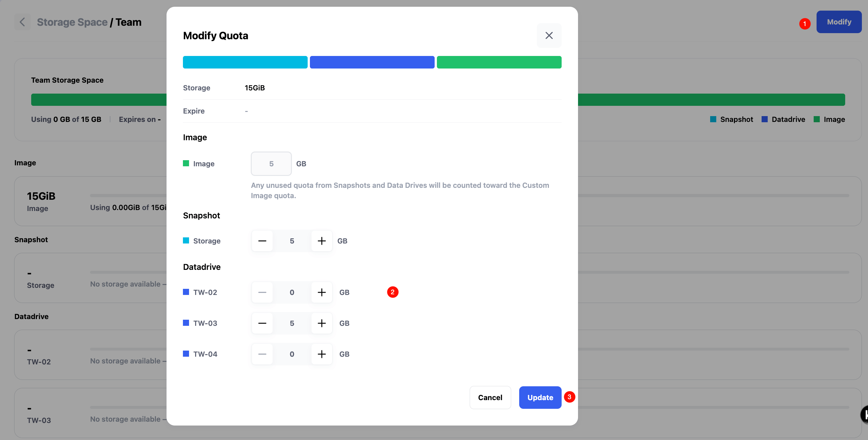Screen dimensions: 868x440
Task: Decrease Snapshot Storage quota with minus
Action: (262, 241)
